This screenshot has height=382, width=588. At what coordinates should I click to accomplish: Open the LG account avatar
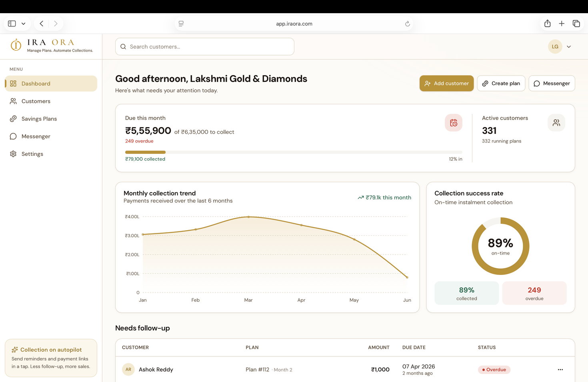(555, 47)
